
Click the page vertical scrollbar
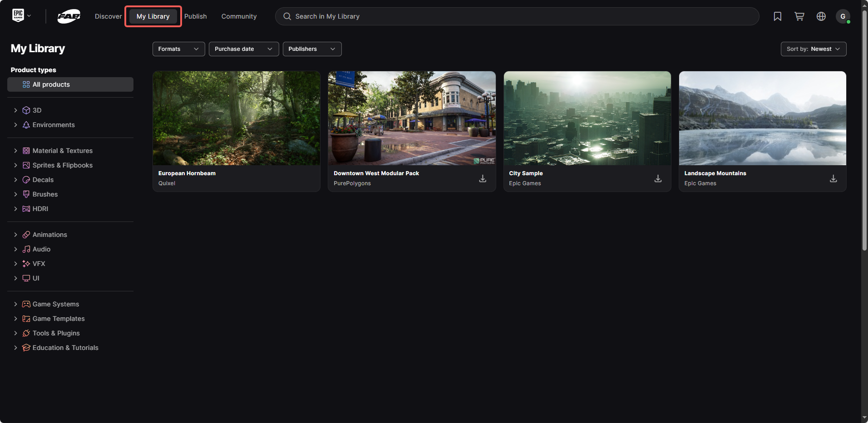(864, 129)
